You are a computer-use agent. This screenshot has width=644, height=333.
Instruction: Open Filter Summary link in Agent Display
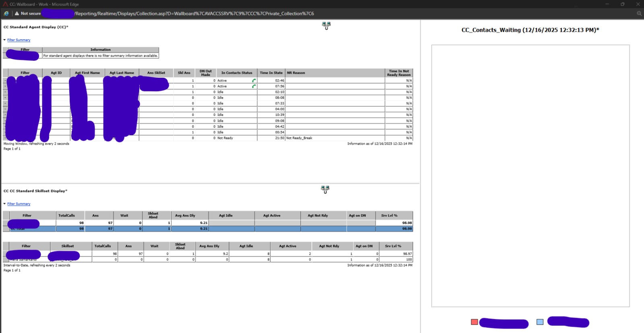coord(19,40)
